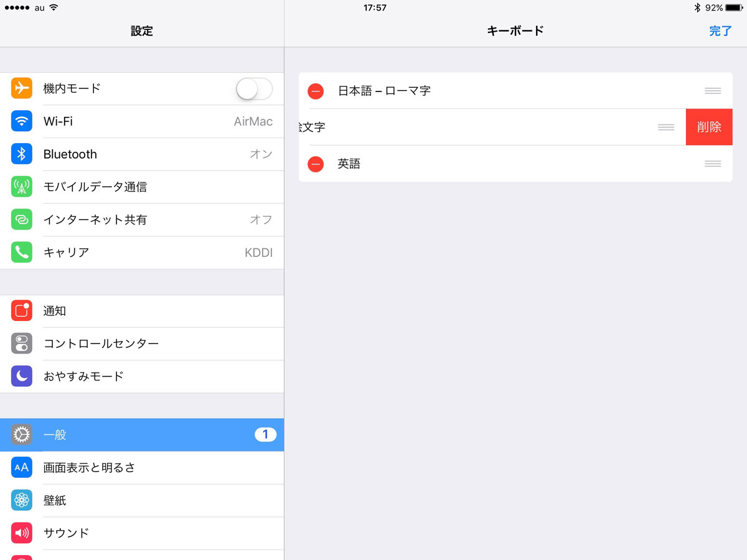Tap Bluetooth icon in status bar
Screen dimensions: 747x560
(697, 7)
